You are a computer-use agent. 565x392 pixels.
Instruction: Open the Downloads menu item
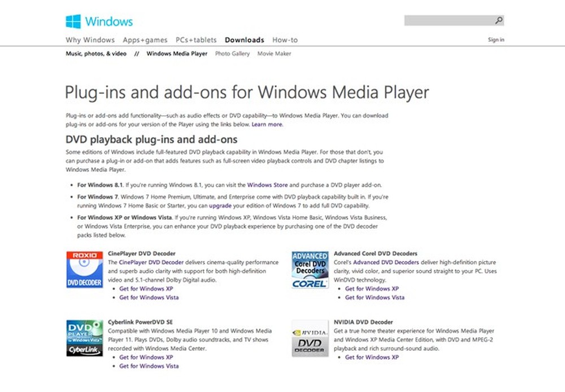pos(244,40)
